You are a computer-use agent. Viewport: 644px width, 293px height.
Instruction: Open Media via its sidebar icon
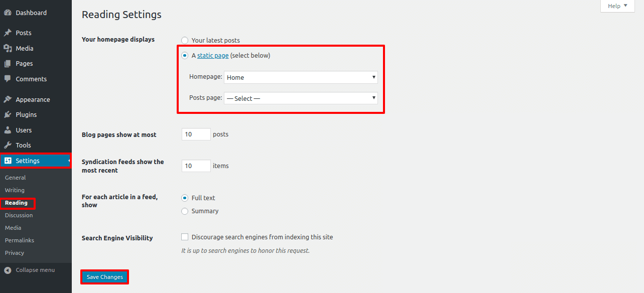[8, 49]
